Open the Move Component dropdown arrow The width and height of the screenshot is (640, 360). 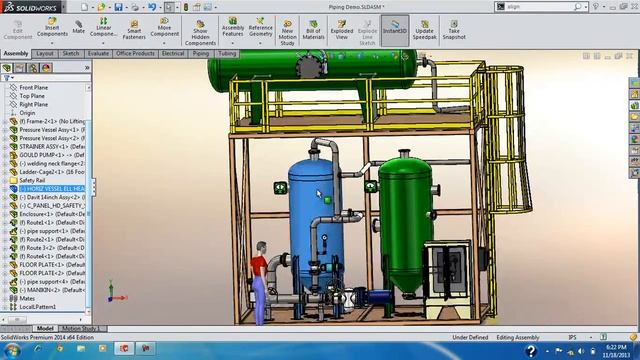click(x=164, y=43)
